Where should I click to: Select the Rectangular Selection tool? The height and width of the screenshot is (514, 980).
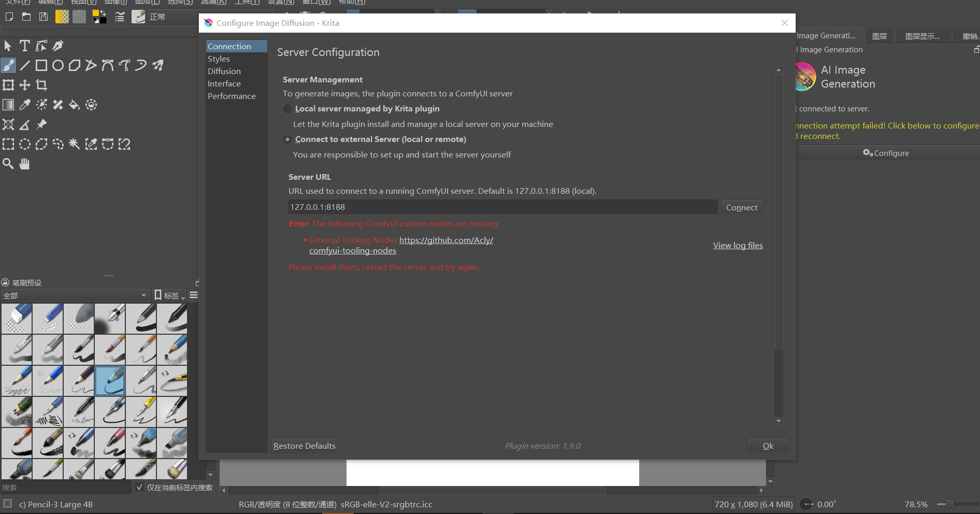pos(8,144)
